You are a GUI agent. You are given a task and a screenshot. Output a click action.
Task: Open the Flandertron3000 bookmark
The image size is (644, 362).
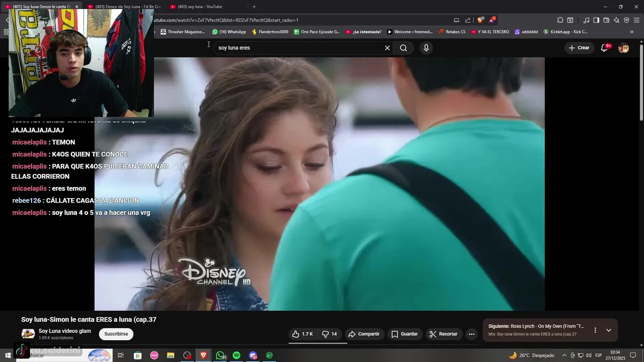270,32
